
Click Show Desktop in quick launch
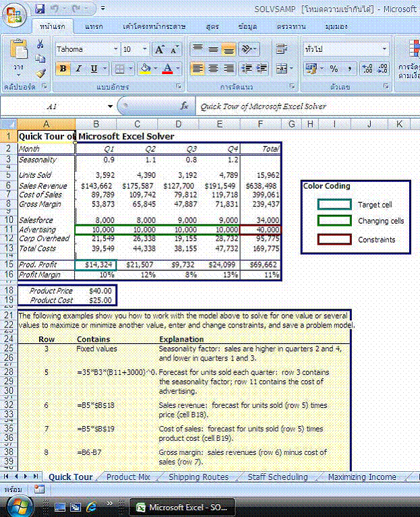60,507
